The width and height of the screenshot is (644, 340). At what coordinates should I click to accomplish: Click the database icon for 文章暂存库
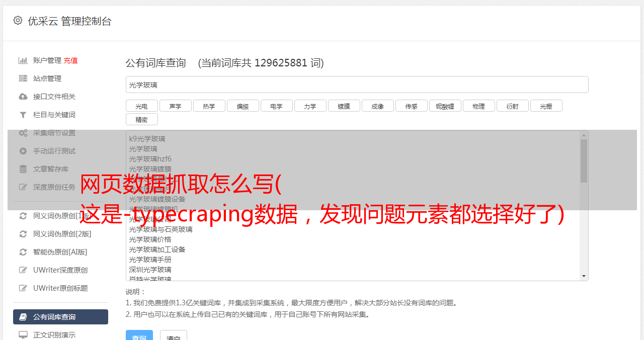point(23,169)
